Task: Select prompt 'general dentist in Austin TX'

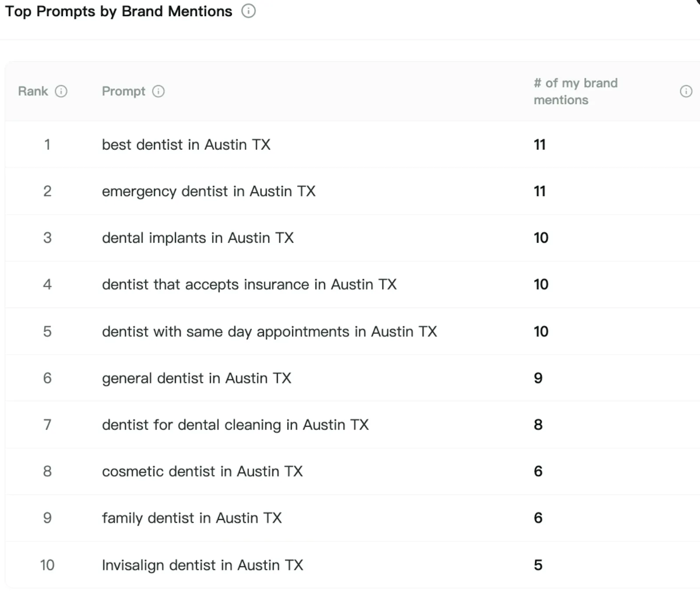Action: click(x=196, y=378)
